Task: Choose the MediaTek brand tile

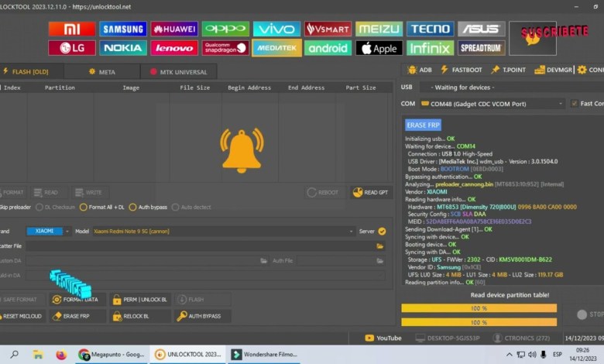Action: point(276,48)
